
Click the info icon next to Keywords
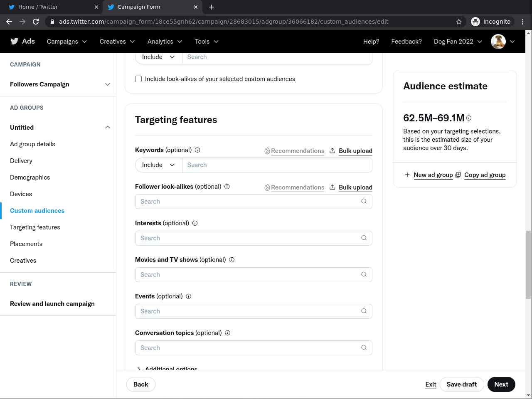pos(197,150)
